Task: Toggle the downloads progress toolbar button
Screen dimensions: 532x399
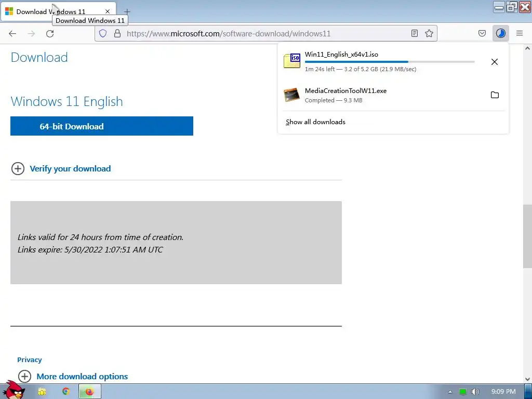Action: coord(500,33)
